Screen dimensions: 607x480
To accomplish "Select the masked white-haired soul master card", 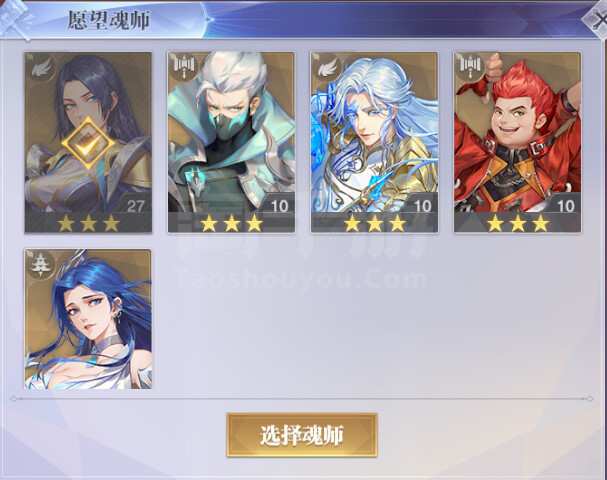I will (231, 142).
